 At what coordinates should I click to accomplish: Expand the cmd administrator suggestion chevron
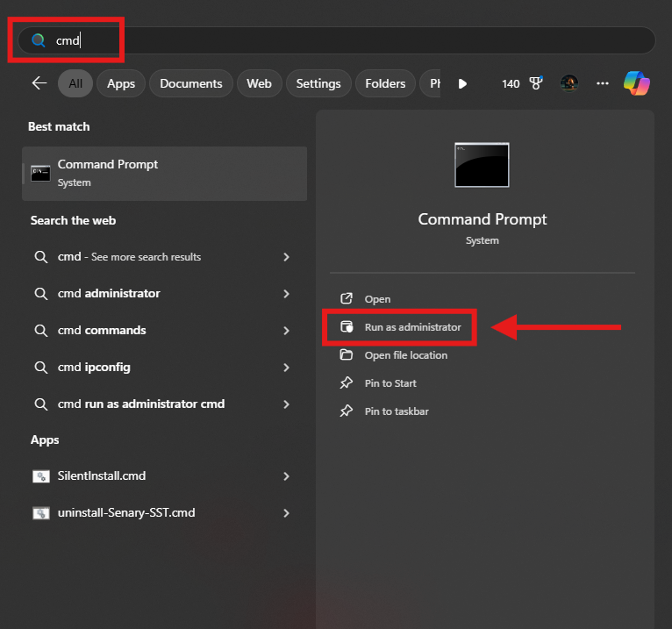coord(286,294)
